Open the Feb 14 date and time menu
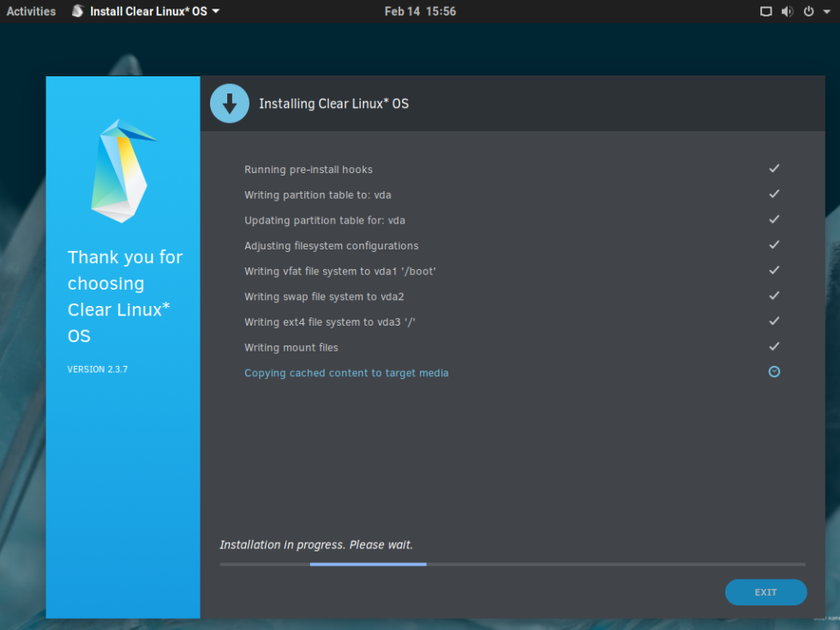Viewport: 840px width, 630px height. (420, 11)
